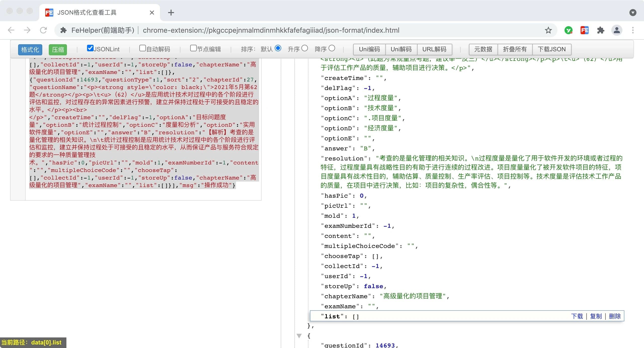This screenshot has width=644, height=348.
Task: Open Chrome three-dot menu
Action: click(633, 30)
